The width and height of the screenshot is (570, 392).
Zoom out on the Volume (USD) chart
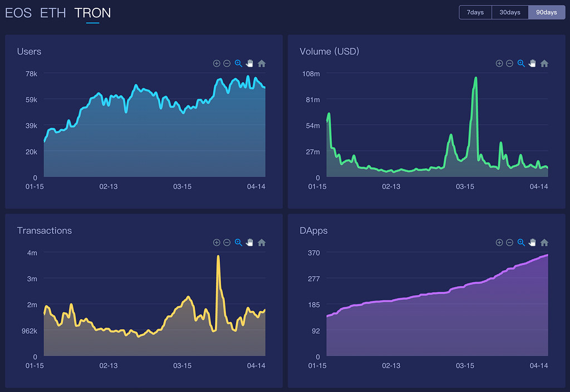(x=510, y=63)
